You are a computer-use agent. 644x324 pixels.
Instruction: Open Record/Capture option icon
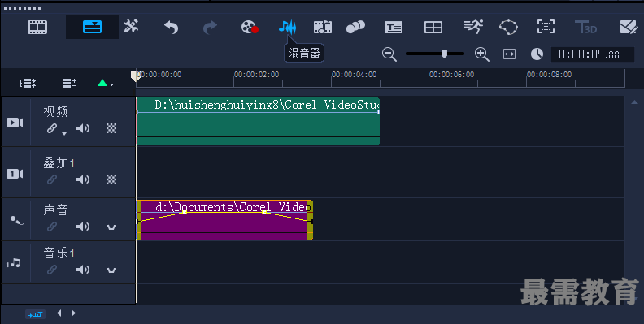(250, 27)
